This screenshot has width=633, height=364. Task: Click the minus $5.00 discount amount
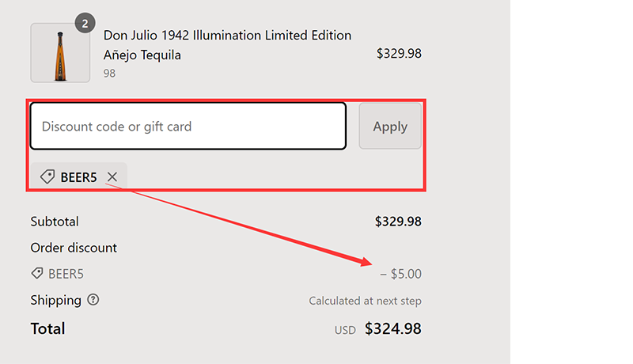click(x=400, y=274)
